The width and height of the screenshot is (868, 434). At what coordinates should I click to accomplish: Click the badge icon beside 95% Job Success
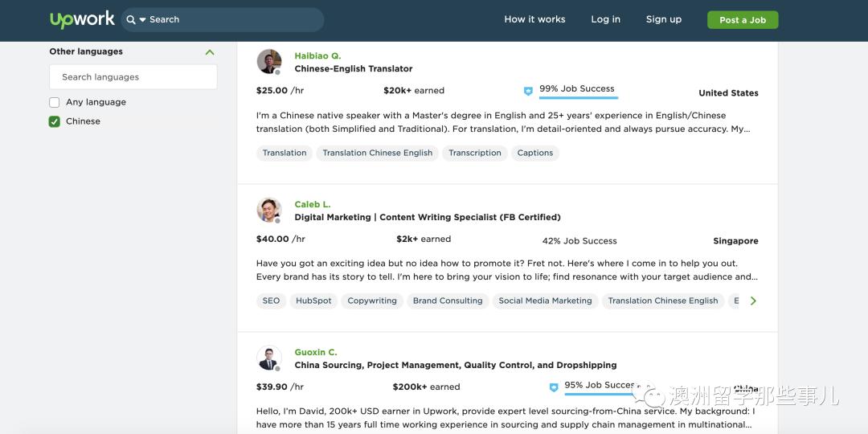pyautogui.click(x=554, y=387)
